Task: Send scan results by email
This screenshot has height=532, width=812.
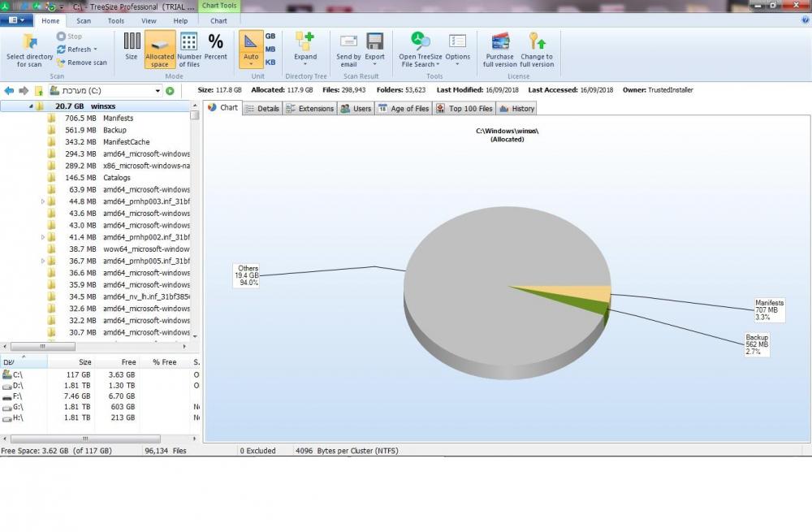Action: [x=348, y=50]
